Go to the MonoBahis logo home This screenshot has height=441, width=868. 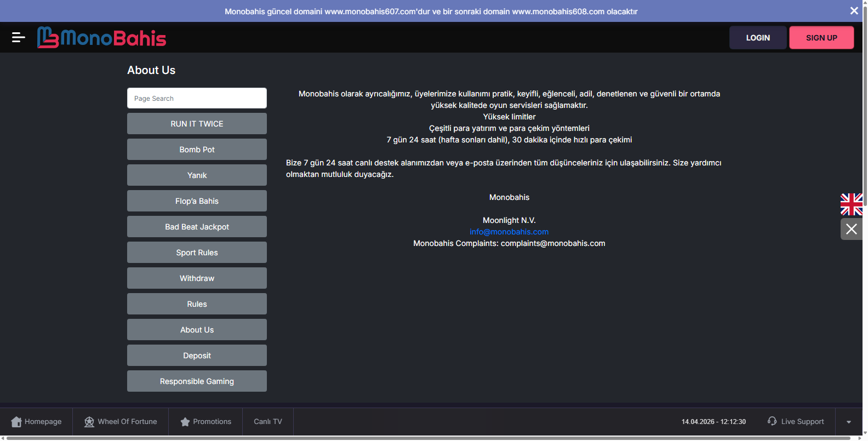tap(101, 37)
